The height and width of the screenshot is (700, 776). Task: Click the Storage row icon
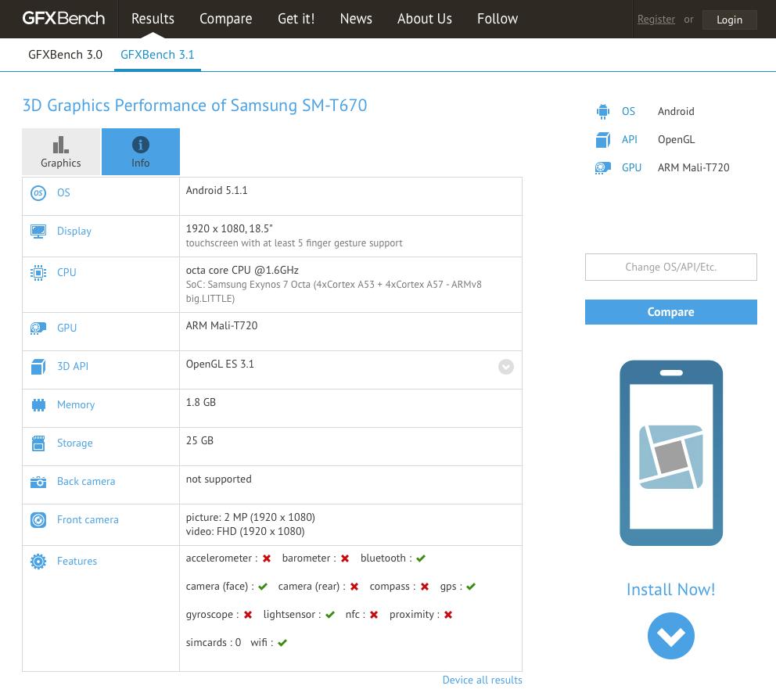pyautogui.click(x=38, y=443)
